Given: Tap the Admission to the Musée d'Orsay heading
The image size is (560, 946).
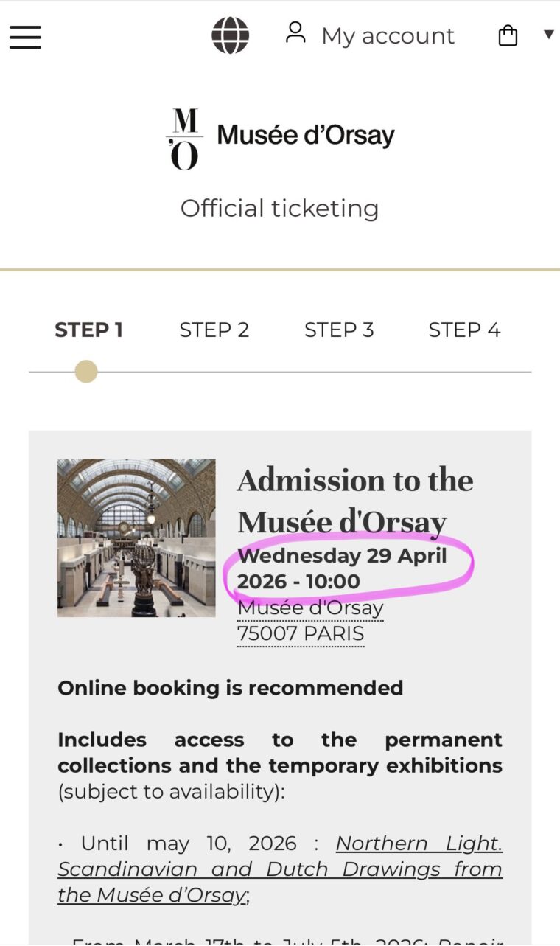Looking at the screenshot, I should 355,501.
